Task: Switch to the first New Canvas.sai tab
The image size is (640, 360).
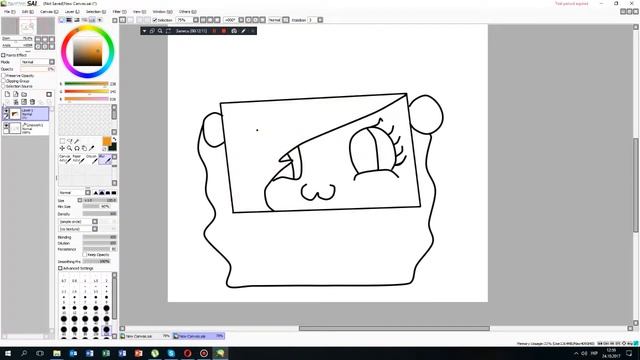Action: [x=145, y=336]
